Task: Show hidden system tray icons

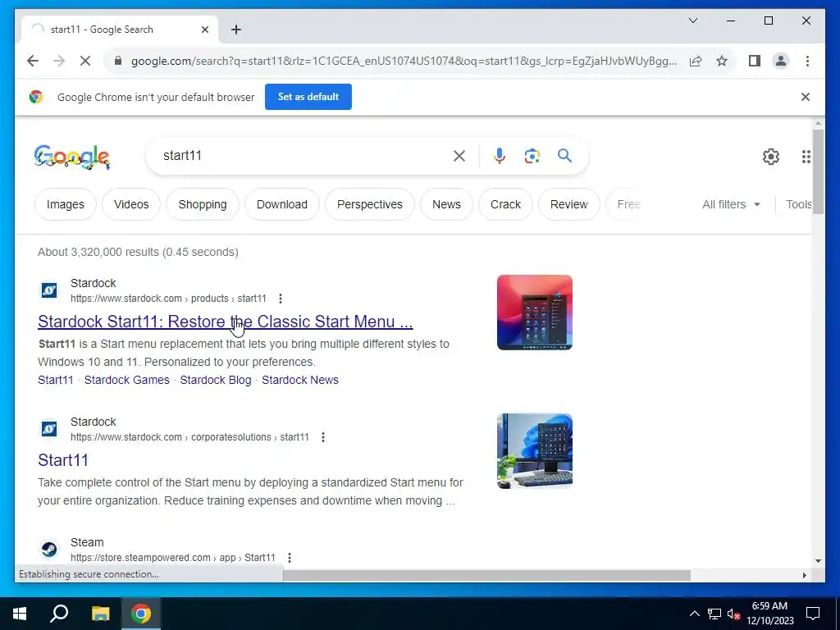Action: (694, 614)
